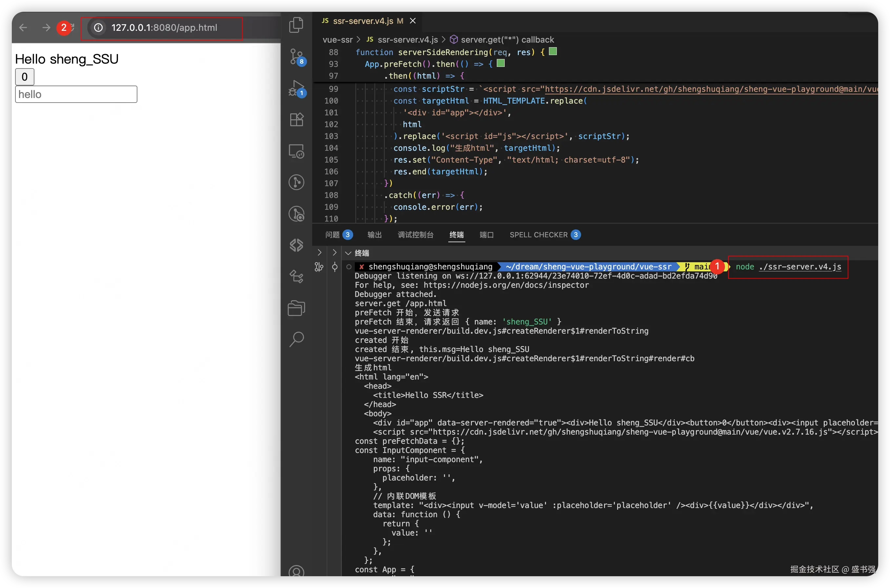Click the Accounts icon in activity bar
Image resolution: width=890 pixels, height=588 pixels.
[296, 571]
